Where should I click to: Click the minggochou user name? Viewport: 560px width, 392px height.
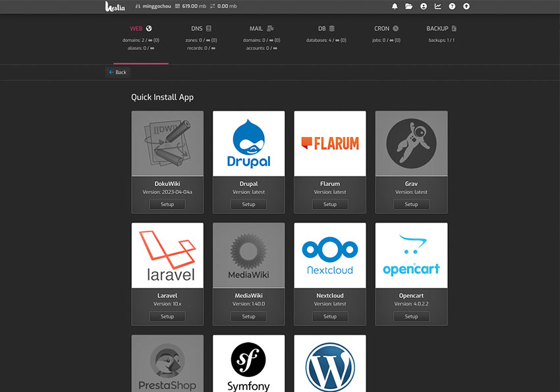pyautogui.click(x=154, y=7)
